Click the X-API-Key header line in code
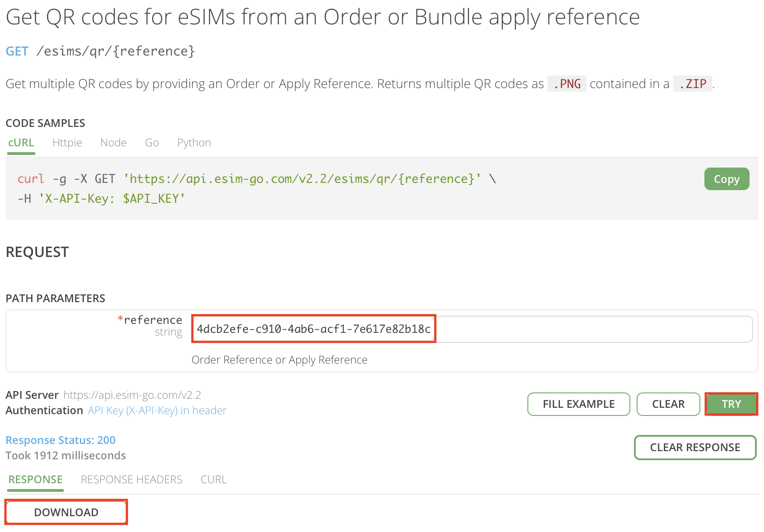The height and width of the screenshot is (532, 764). [x=102, y=199]
